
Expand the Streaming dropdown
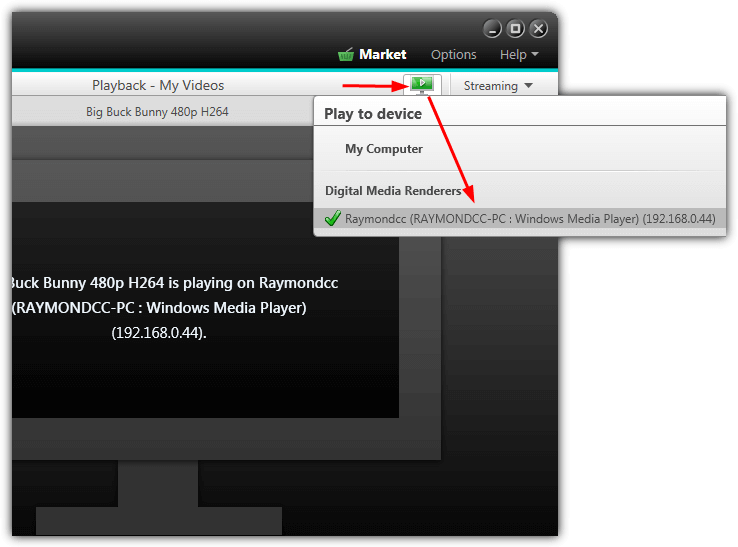coord(498,86)
